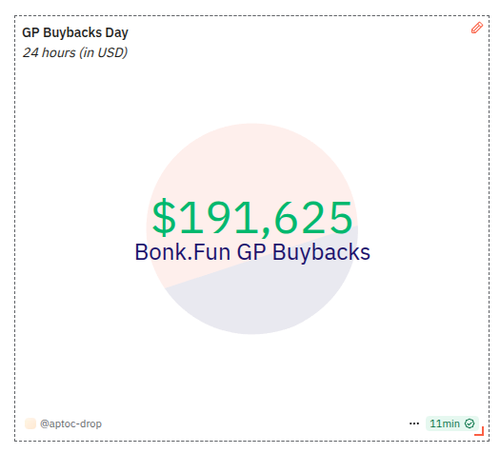Click the word Bonk.Fun in counter label

(182, 252)
